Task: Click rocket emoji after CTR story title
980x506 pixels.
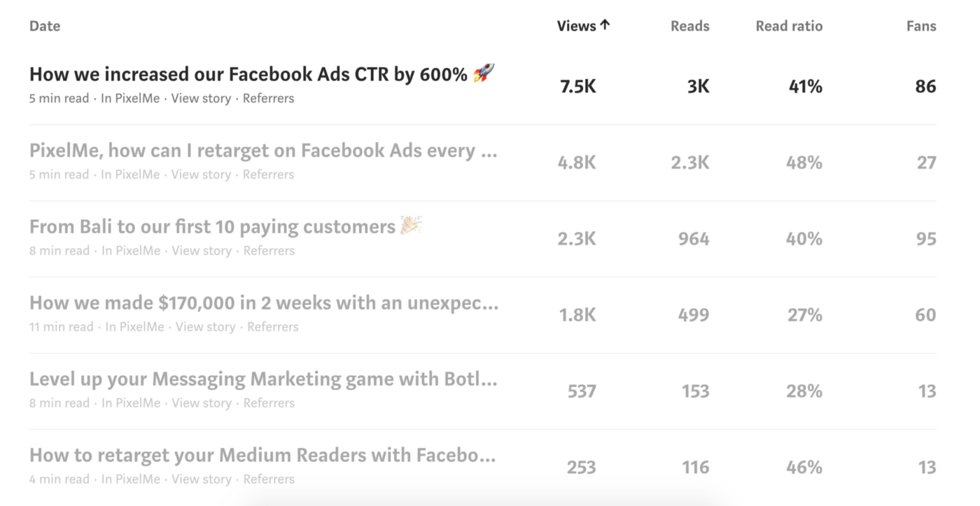Action: [x=484, y=73]
